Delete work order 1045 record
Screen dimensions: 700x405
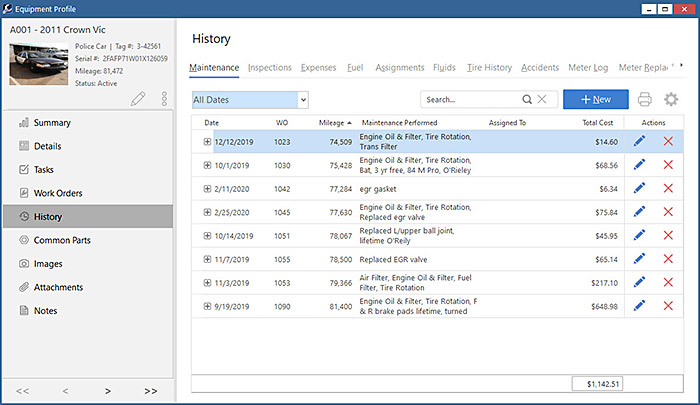pyautogui.click(x=668, y=212)
